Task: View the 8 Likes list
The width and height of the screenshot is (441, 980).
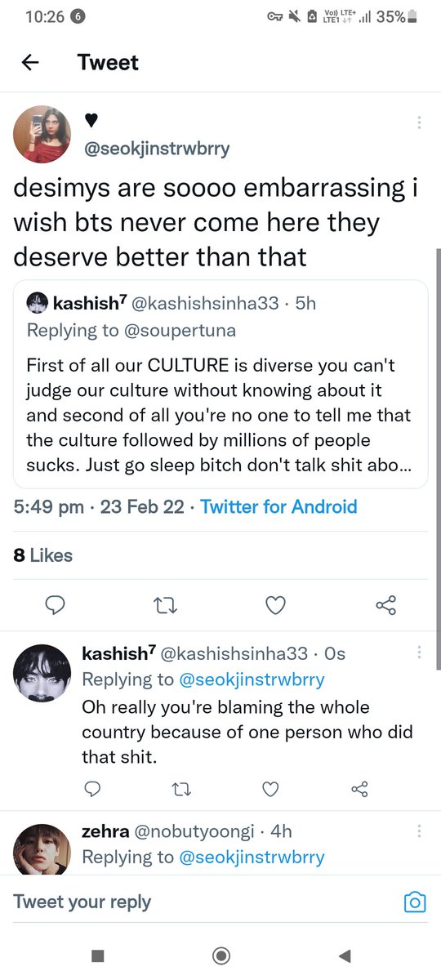Action: pos(43,555)
